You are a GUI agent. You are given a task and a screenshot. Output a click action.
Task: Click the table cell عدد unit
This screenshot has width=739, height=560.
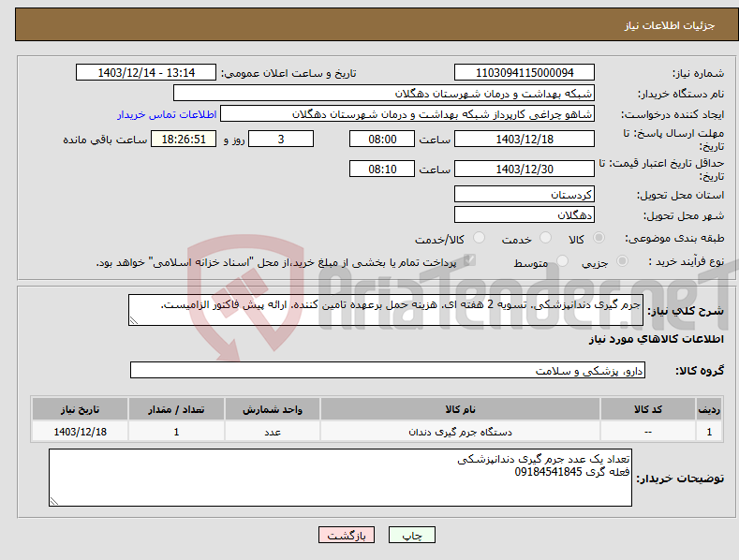[273, 432]
